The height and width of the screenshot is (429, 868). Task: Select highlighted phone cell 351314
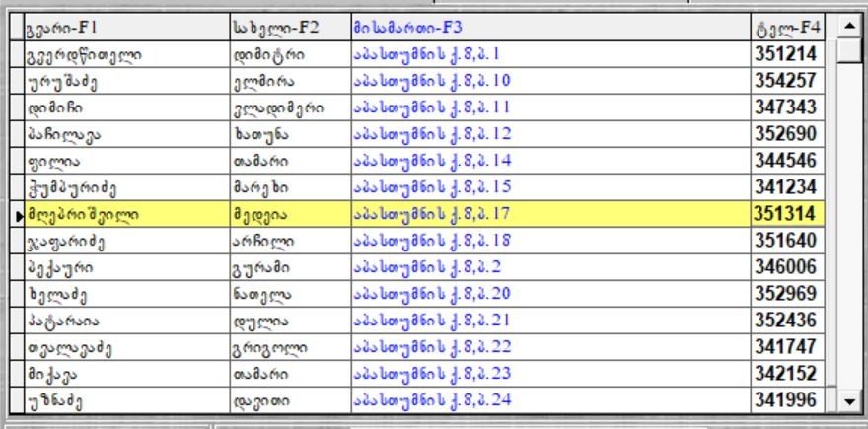coord(788,214)
